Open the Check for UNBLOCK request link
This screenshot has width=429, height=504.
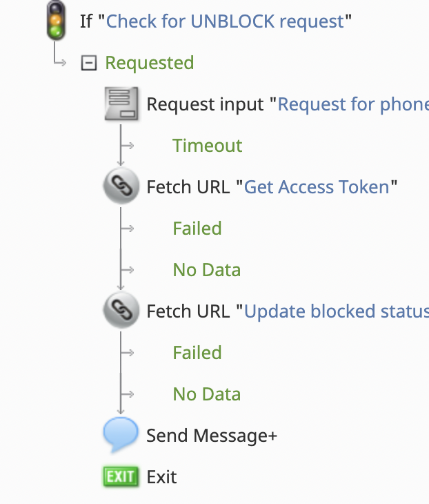pyautogui.click(x=226, y=21)
